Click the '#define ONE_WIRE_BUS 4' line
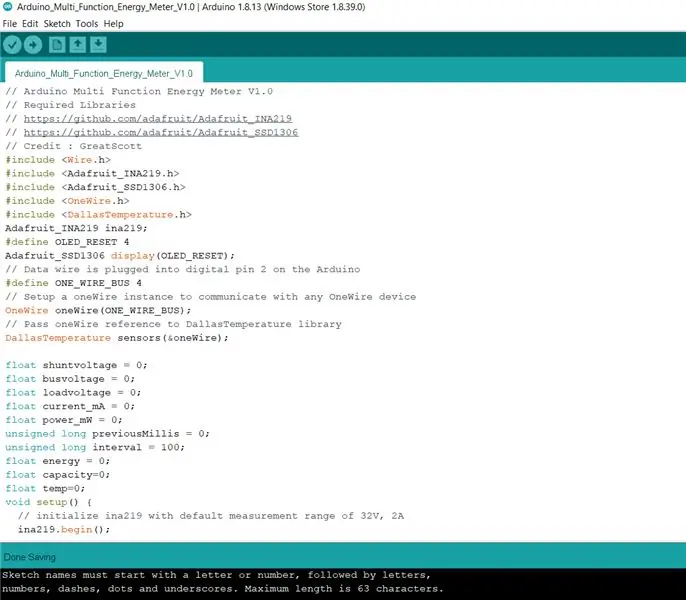Viewport: 686px width, 600px height. point(74,283)
